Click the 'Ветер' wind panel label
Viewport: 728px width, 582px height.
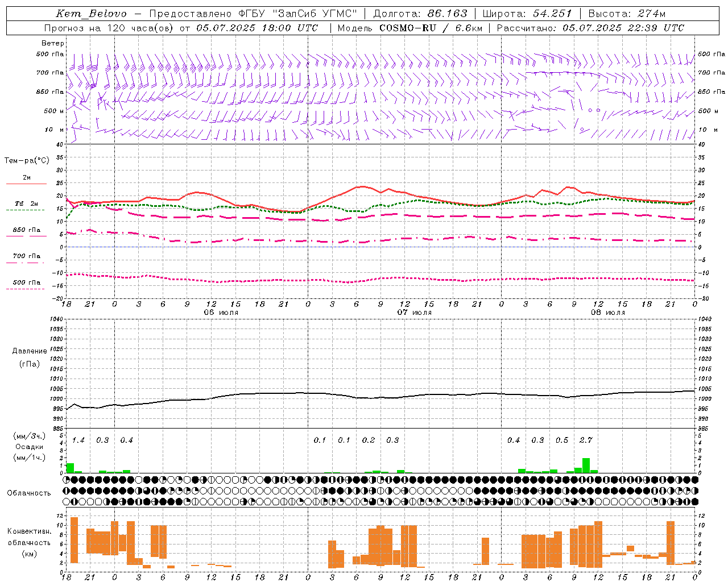[x=53, y=43]
